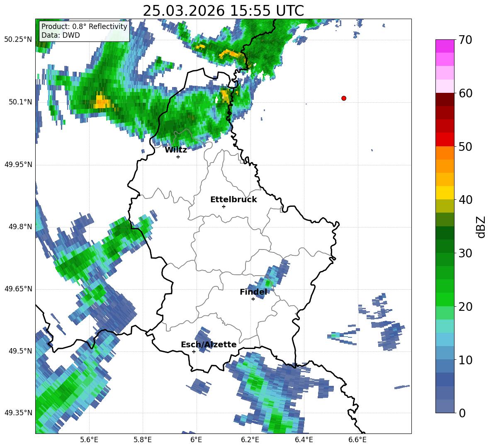Screen dimensions: 491x448
Task: Click the Ettelbruck city label
Action: (233, 200)
